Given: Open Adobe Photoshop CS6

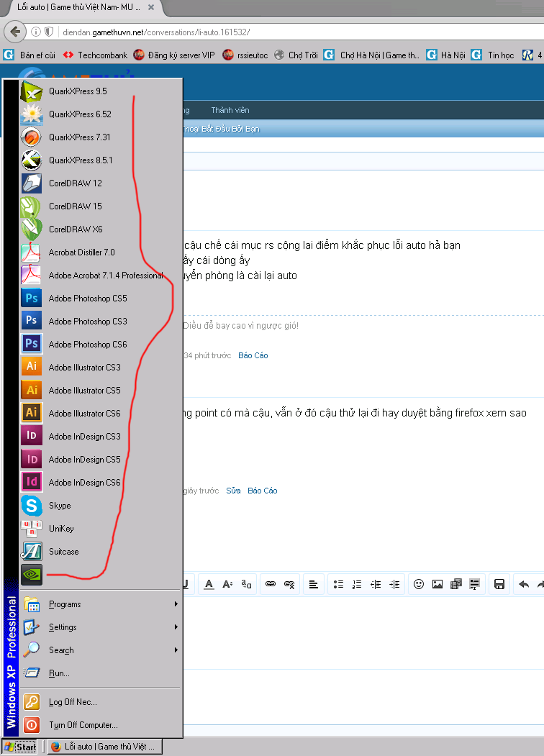Looking at the screenshot, I should [x=87, y=345].
